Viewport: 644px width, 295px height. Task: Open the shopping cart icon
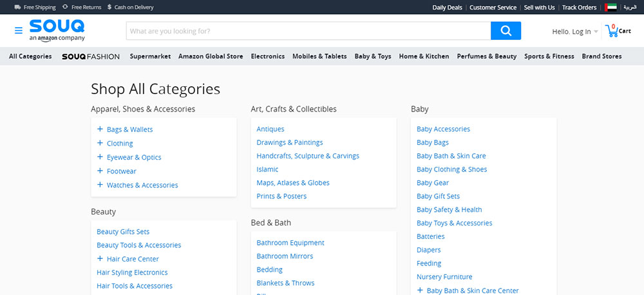coord(612,30)
